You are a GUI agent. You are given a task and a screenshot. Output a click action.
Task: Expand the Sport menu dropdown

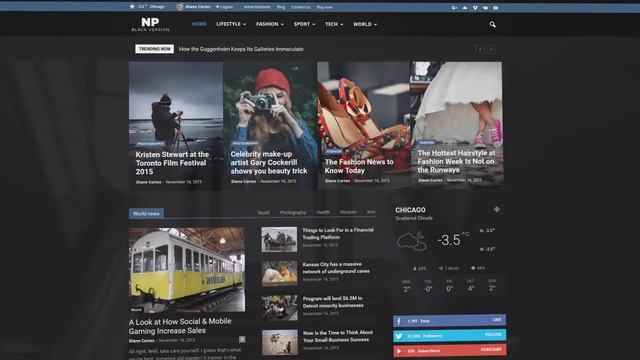pyautogui.click(x=304, y=24)
